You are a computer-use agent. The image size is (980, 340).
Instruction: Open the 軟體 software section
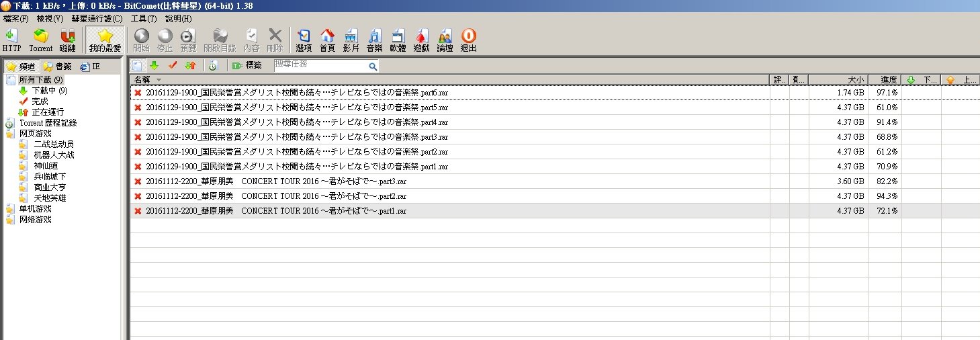point(398,40)
